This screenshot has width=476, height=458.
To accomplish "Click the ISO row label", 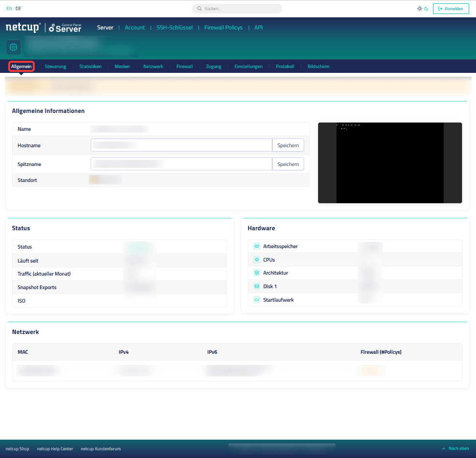I will point(21,301).
